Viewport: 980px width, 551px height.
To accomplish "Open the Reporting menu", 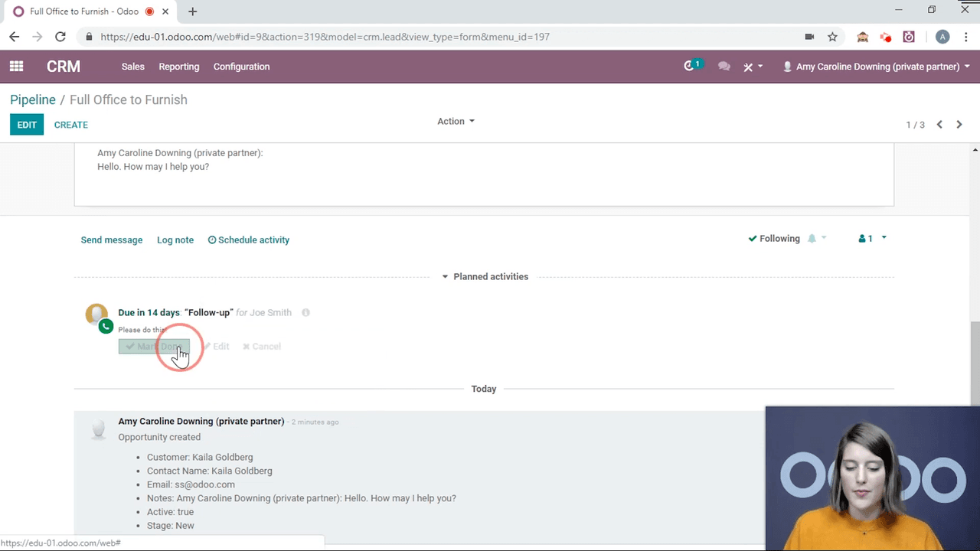I will point(178,67).
